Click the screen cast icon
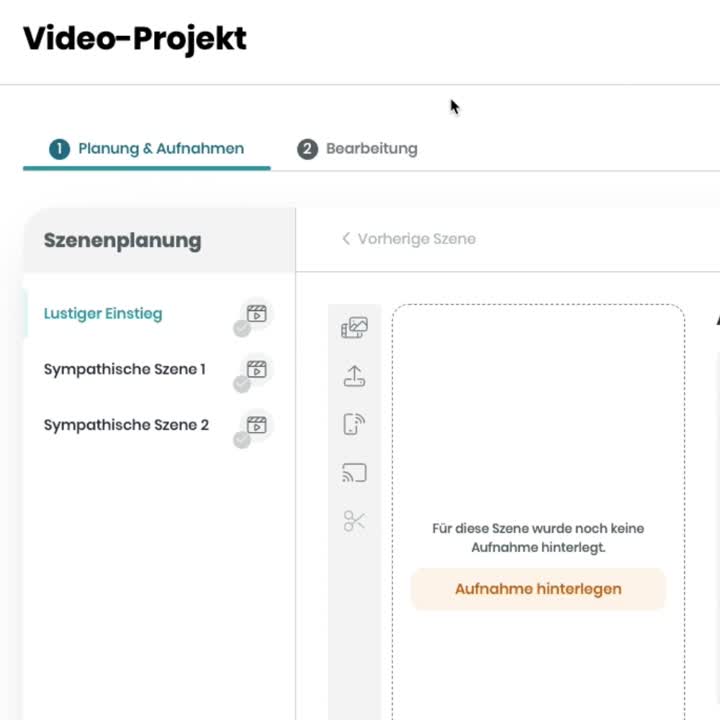This screenshot has height=720, width=720. [354, 473]
